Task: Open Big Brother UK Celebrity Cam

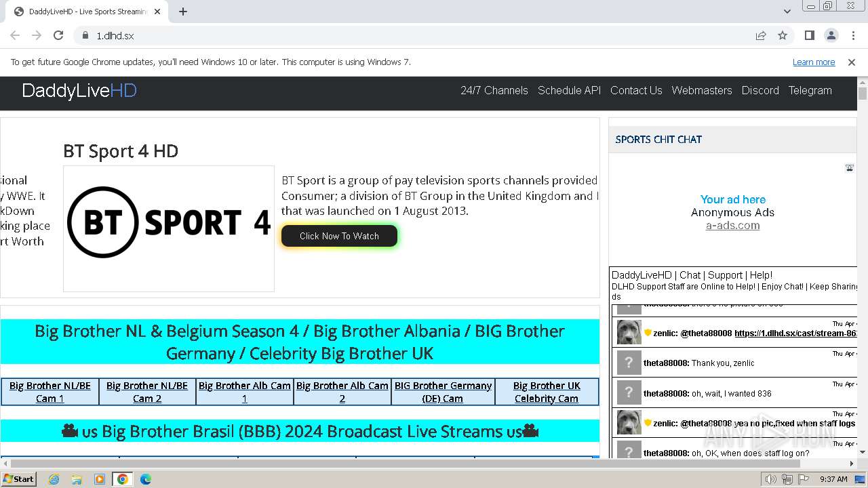Action: coord(547,392)
